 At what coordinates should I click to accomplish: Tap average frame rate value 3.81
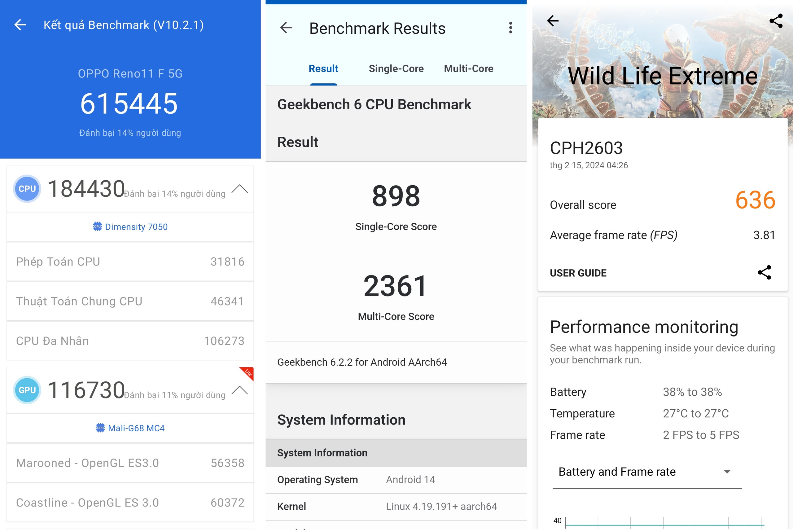pyautogui.click(x=764, y=235)
